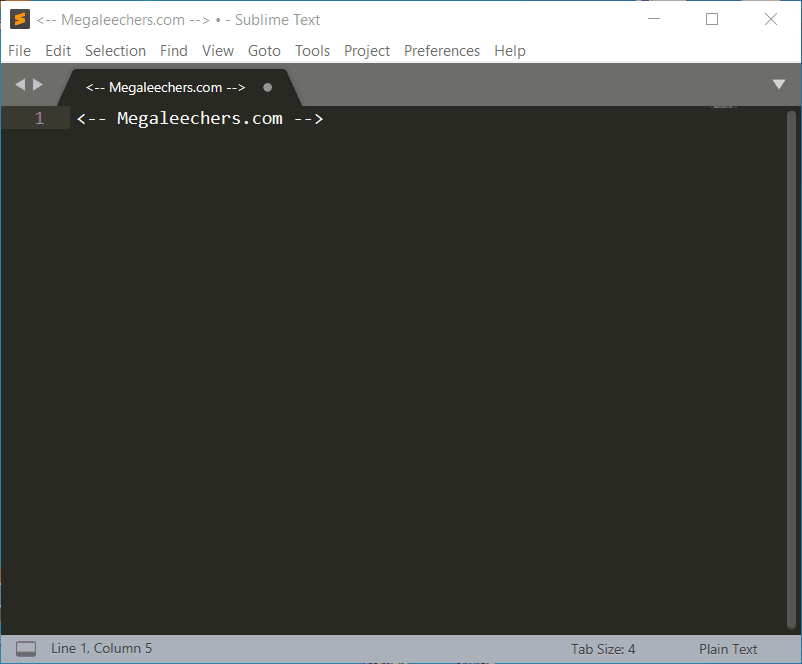The image size is (802, 664).
Task: Change Plain Text syntax setting
Action: click(x=728, y=649)
